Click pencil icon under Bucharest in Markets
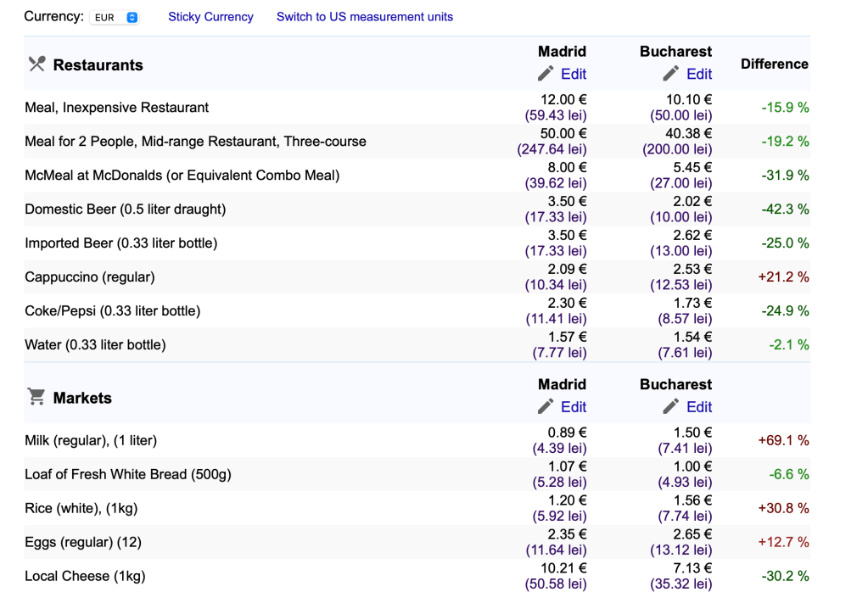This screenshot has width=868, height=592. (x=671, y=406)
